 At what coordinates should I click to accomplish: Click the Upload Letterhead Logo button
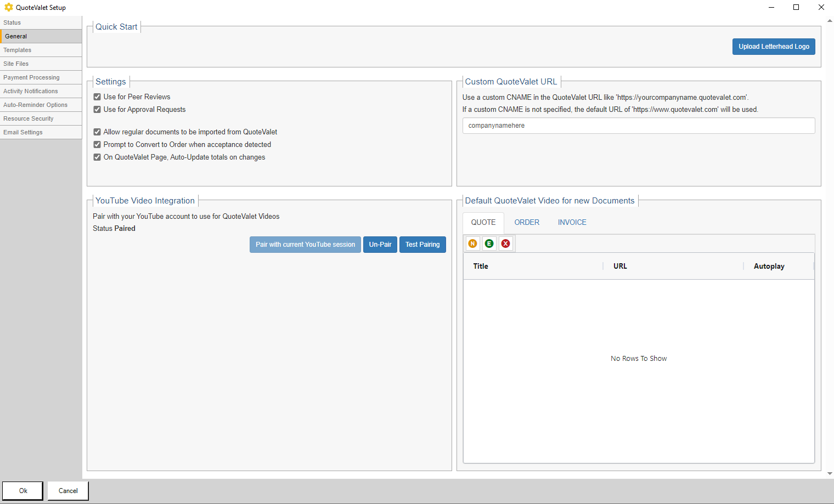click(x=773, y=47)
